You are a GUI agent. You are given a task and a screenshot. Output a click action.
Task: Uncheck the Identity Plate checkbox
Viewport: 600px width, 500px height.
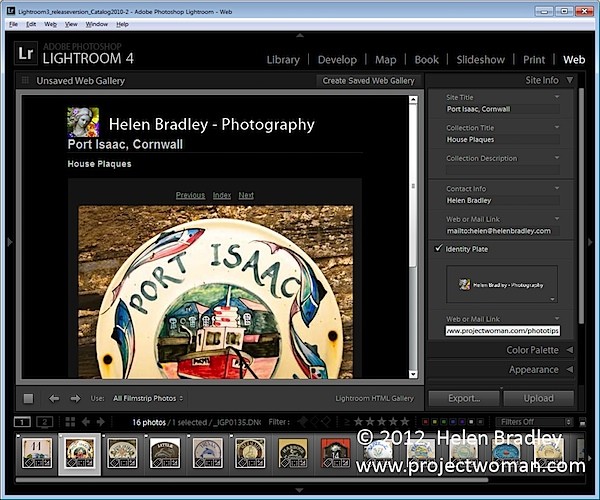click(x=439, y=249)
